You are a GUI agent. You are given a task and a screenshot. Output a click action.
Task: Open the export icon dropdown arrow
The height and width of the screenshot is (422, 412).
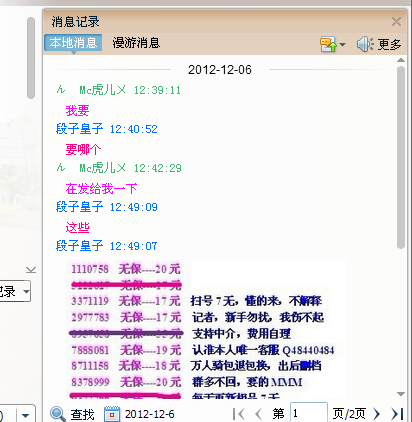point(343,44)
